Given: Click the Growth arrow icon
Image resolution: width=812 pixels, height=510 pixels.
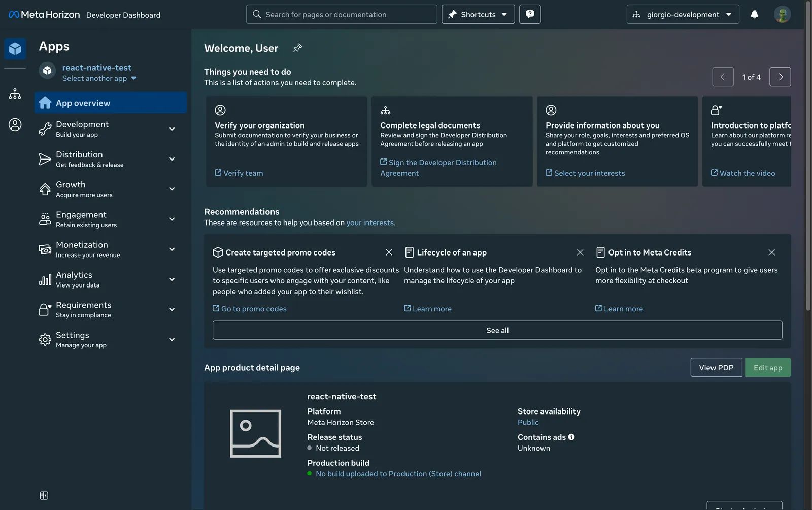Looking at the screenshot, I should tap(45, 189).
